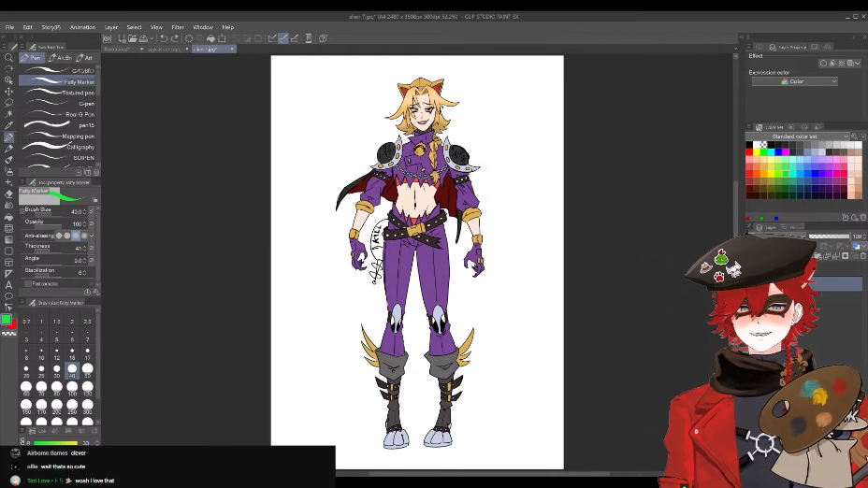Select the Eyedropper tool
This screenshot has width=868, height=488.
click(8, 125)
